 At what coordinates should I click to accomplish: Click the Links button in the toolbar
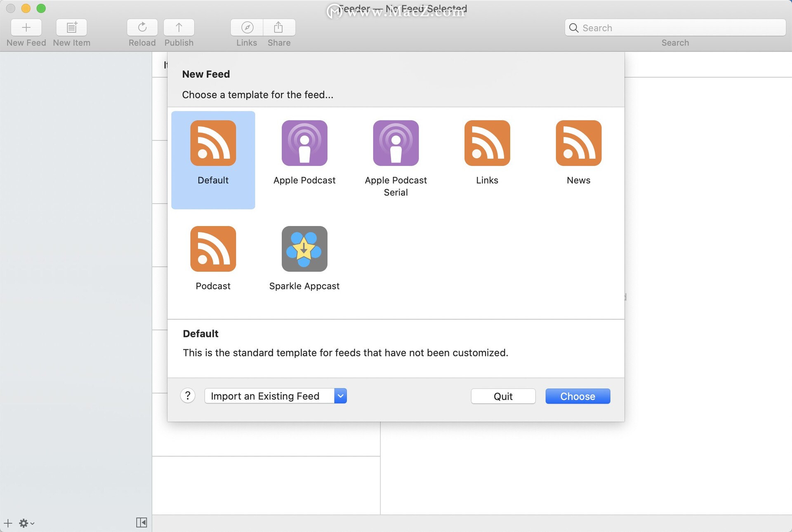pyautogui.click(x=246, y=27)
